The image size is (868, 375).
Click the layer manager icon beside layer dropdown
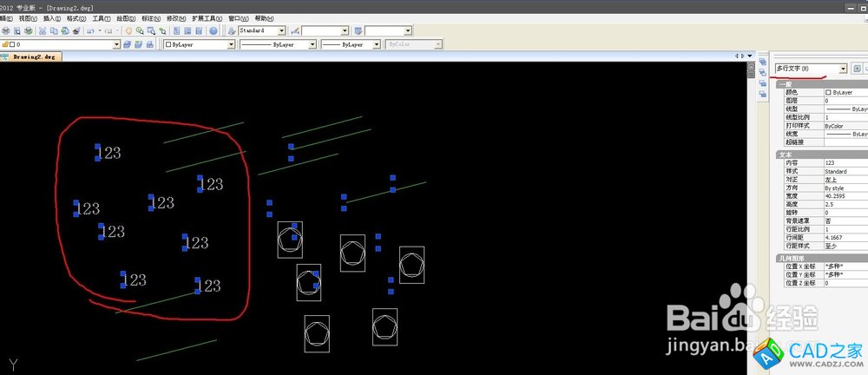coord(128,44)
